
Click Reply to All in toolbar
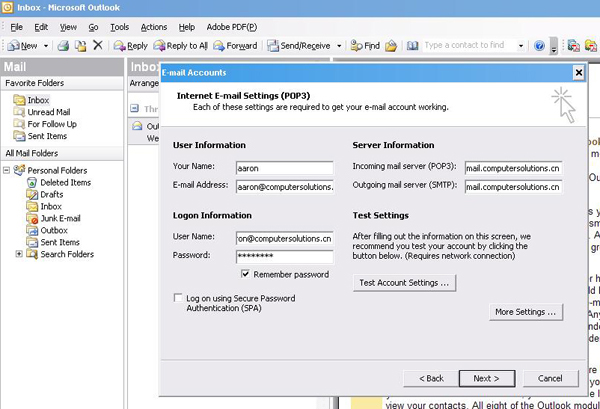(181, 46)
